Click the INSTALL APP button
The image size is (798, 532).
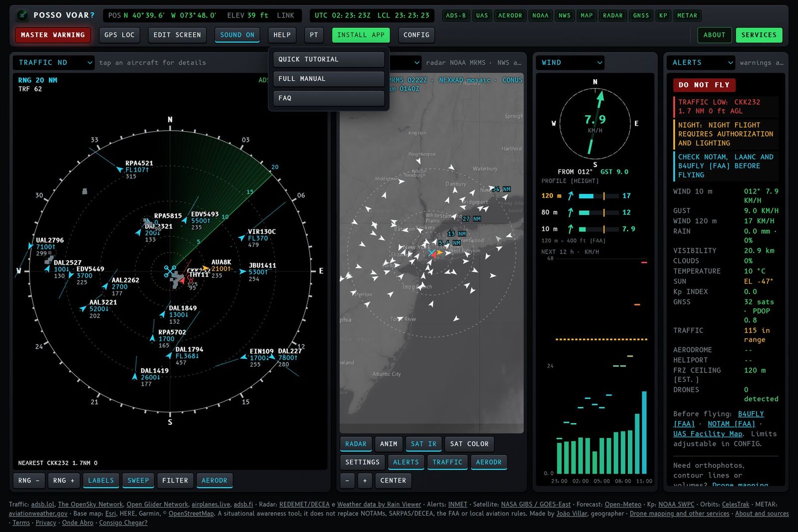[x=361, y=35]
